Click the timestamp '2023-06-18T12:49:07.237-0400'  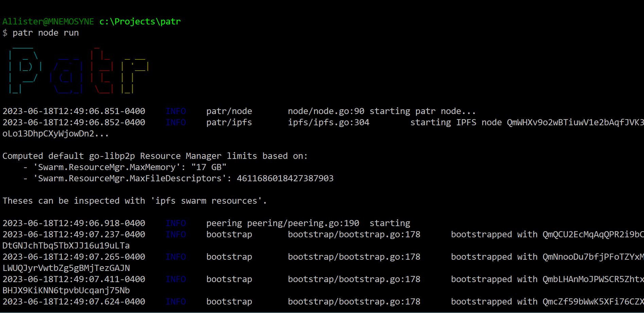tap(74, 235)
